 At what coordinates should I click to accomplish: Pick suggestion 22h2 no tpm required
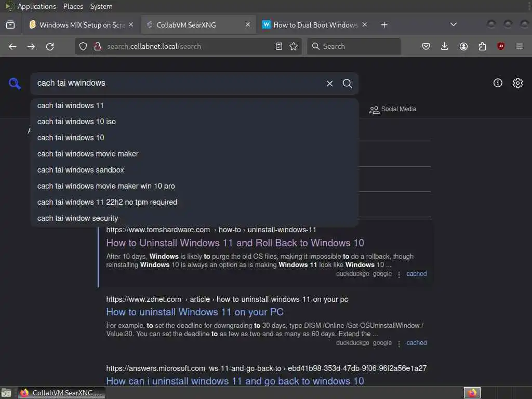194,202
